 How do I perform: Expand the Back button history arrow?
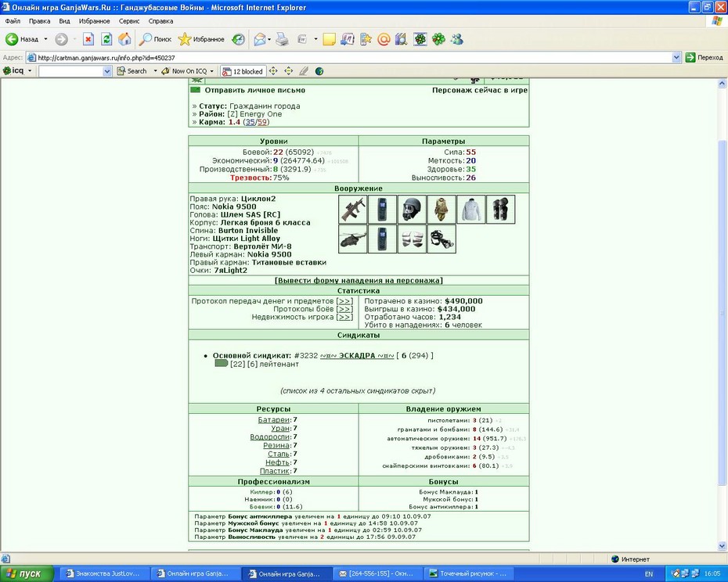point(45,39)
